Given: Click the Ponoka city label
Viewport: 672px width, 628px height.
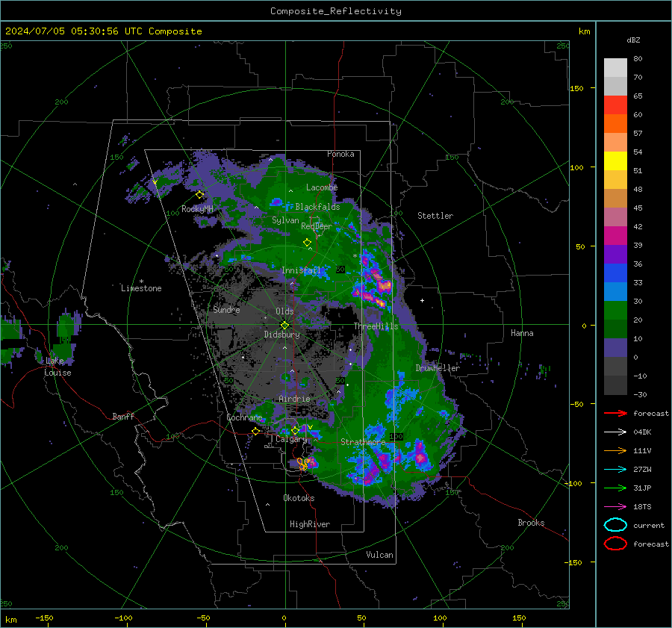Looking at the screenshot, I should (x=340, y=154).
